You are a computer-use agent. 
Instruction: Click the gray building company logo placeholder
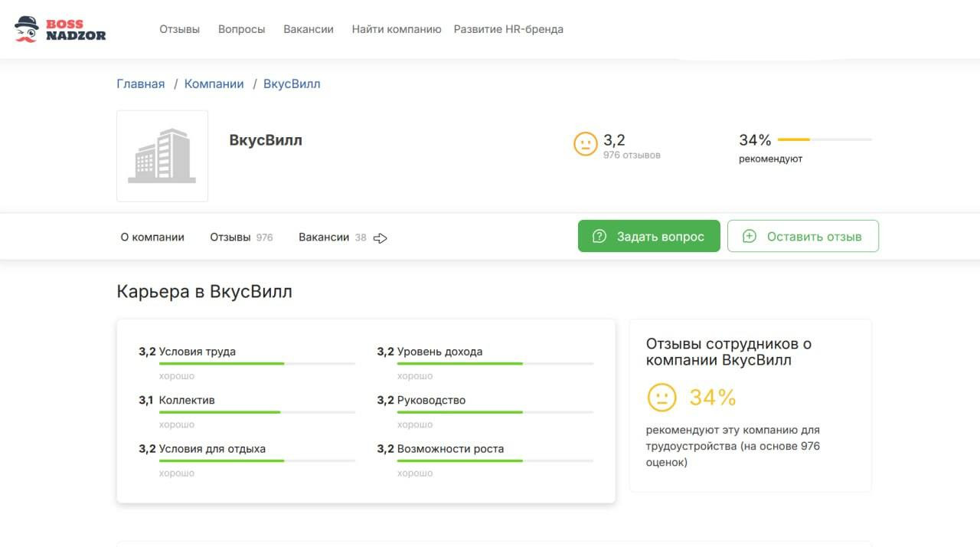162,156
